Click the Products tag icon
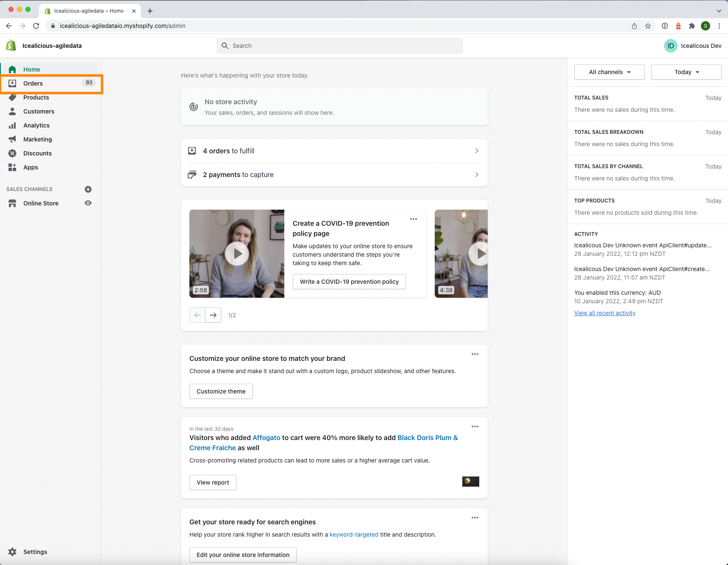The height and width of the screenshot is (565, 728). tap(12, 97)
